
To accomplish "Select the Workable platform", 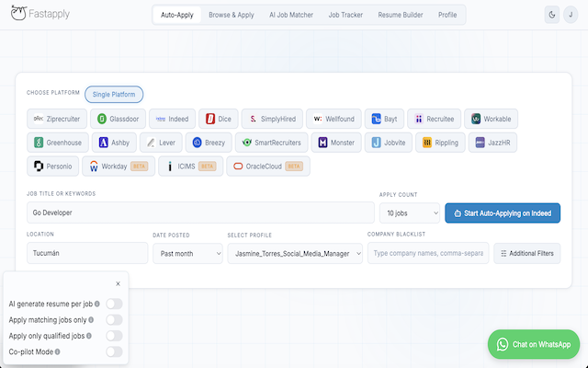I will [491, 119].
